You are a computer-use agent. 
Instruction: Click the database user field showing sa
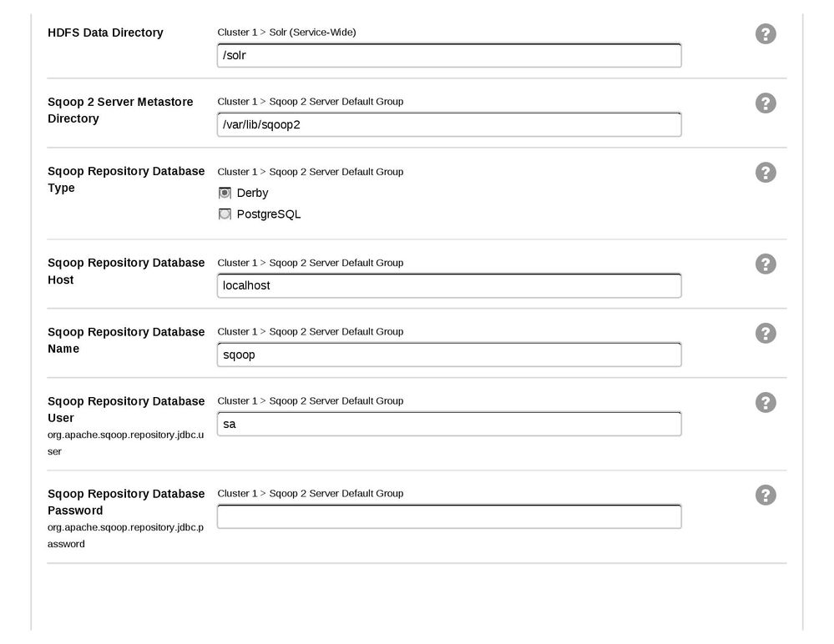tap(449, 423)
